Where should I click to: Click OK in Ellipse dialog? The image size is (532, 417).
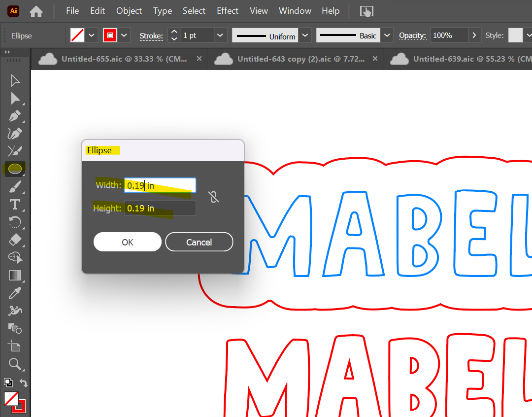[128, 242]
